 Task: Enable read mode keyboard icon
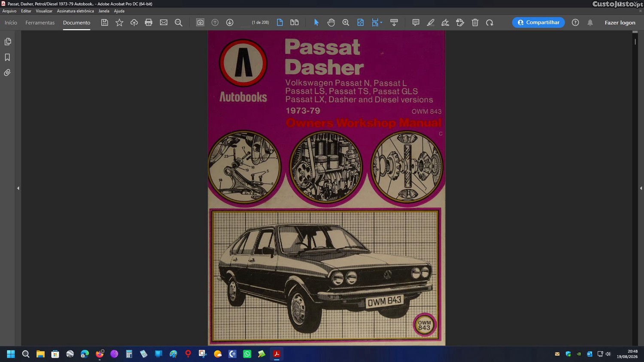394,22
